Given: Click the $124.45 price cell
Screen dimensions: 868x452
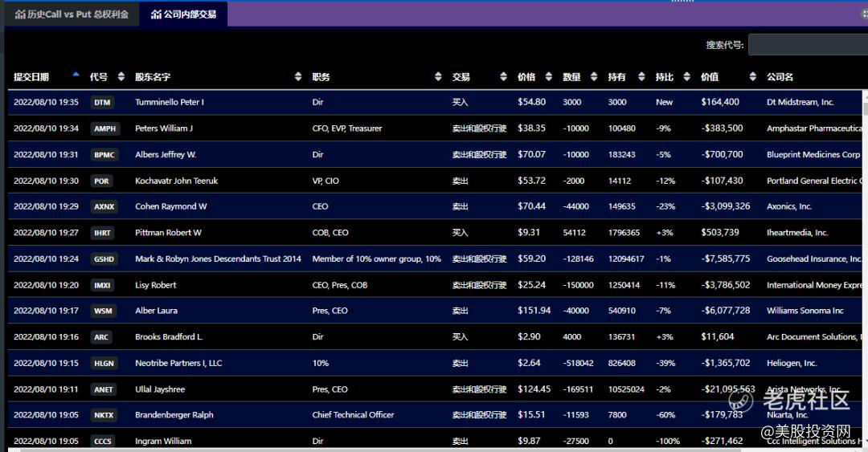Looking at the screenshot, I should [x=534, y=389].
